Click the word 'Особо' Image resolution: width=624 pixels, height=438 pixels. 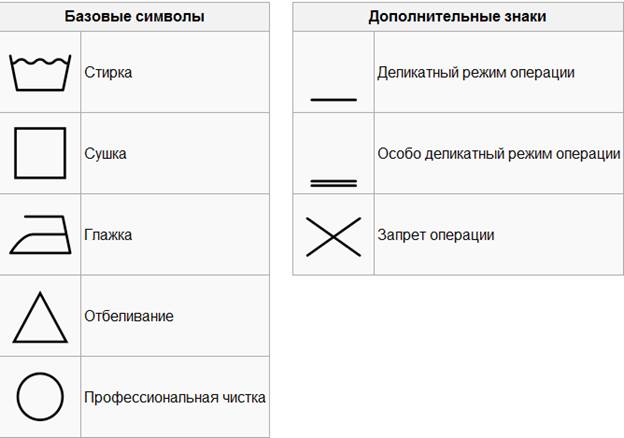pyautogui.click(x=398, y=154)
